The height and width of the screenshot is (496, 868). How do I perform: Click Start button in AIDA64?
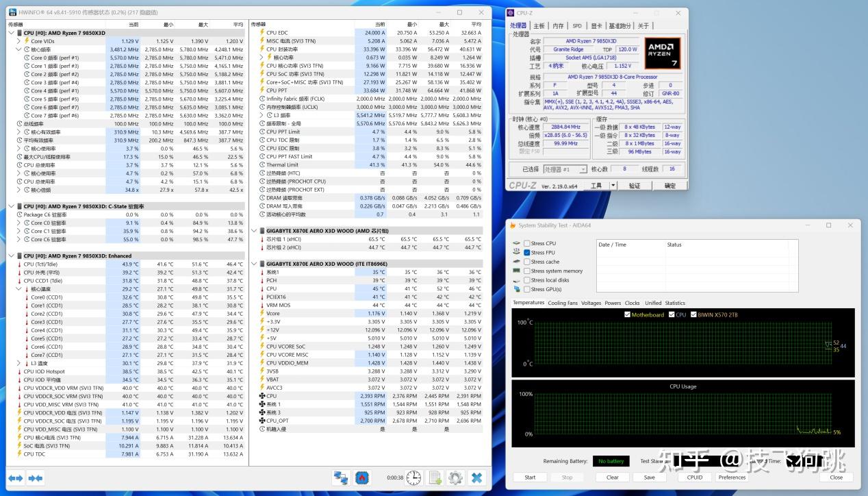[x=530, y=478]
